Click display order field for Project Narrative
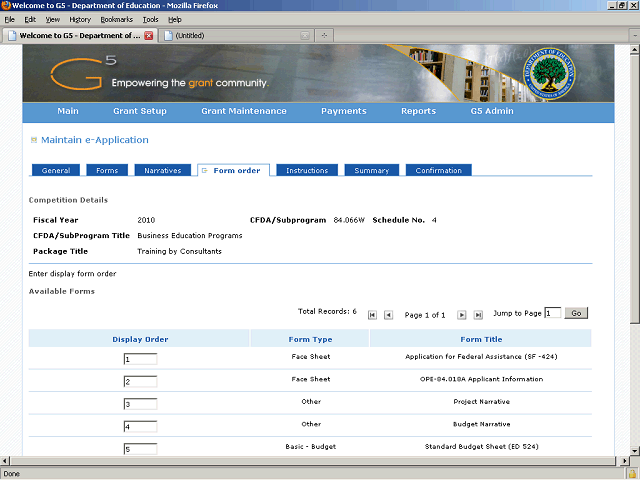The image size is (640, 480). pyautogui.click(x=140, y=404)
